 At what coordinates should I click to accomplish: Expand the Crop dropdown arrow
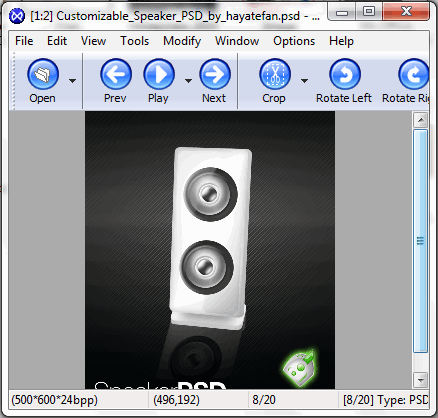[304, 81]
